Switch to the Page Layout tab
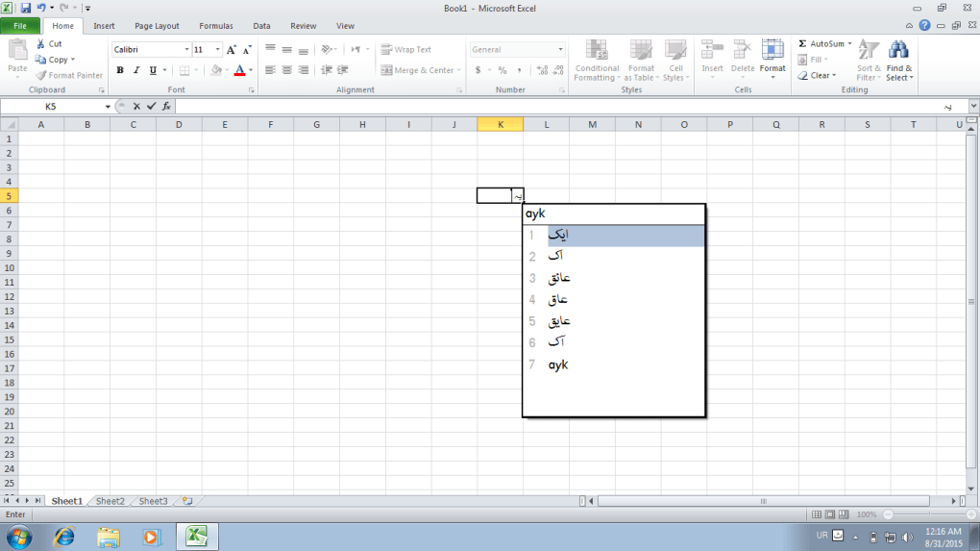Screen dimensions: 980x551 157,26
